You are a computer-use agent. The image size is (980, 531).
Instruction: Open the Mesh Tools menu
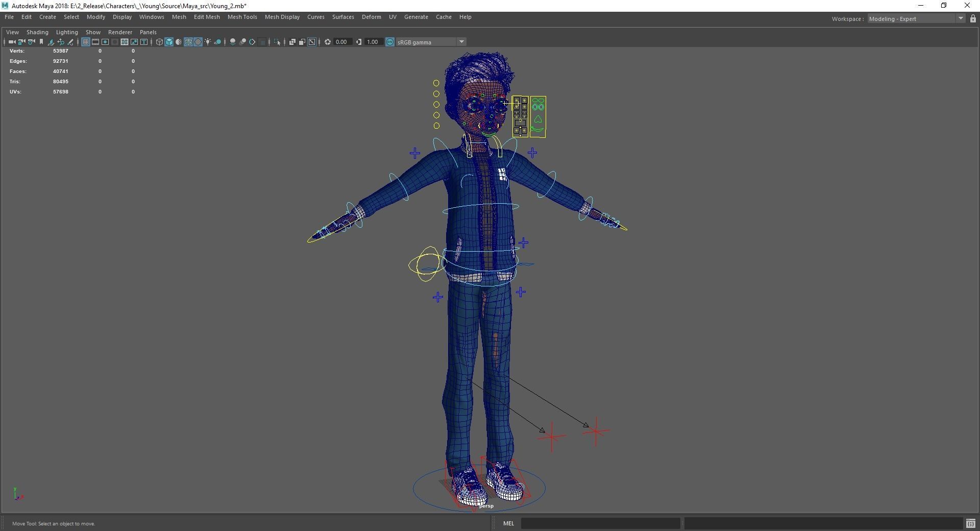click(242, 17)
